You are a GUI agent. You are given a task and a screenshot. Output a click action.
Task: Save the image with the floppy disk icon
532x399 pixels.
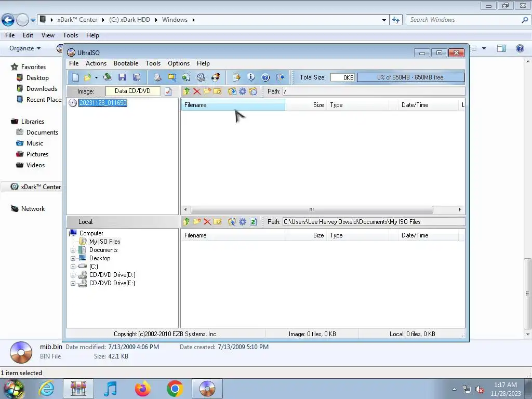tap(122, 77)
